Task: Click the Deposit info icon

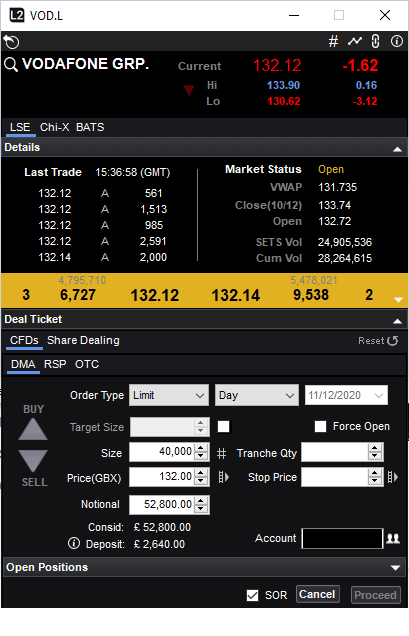Action: (x=74, y=543)
